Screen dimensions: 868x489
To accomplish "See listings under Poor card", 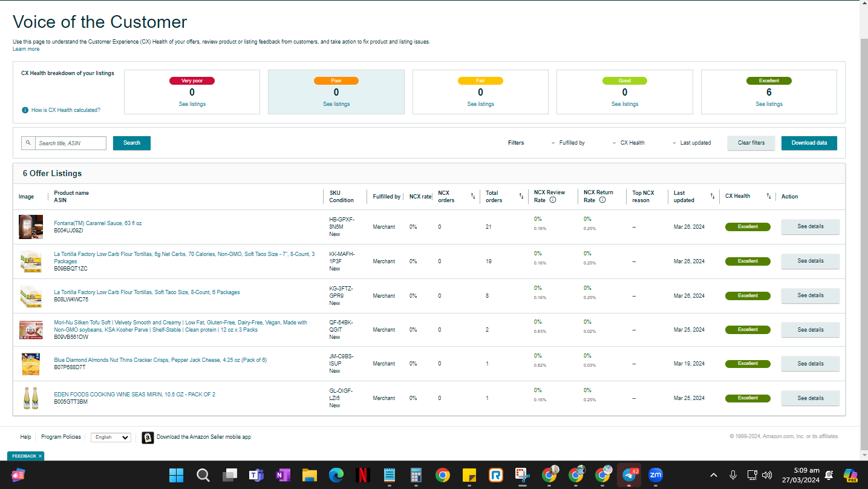I will click(336, 104).
